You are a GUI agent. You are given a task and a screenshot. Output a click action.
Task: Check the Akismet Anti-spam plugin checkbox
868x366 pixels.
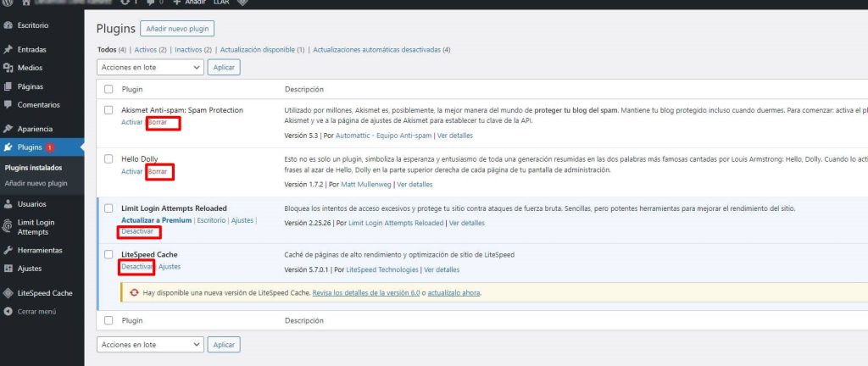click(108, 110)
